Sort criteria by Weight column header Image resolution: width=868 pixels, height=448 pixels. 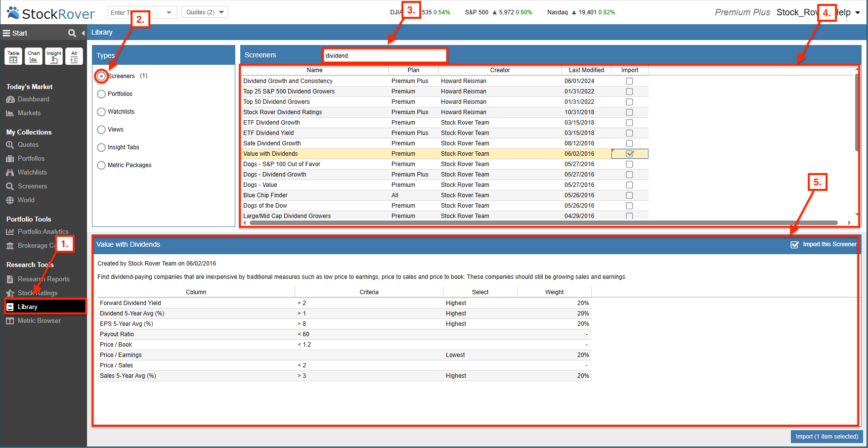pyautogui.click(x=554, y=292)
